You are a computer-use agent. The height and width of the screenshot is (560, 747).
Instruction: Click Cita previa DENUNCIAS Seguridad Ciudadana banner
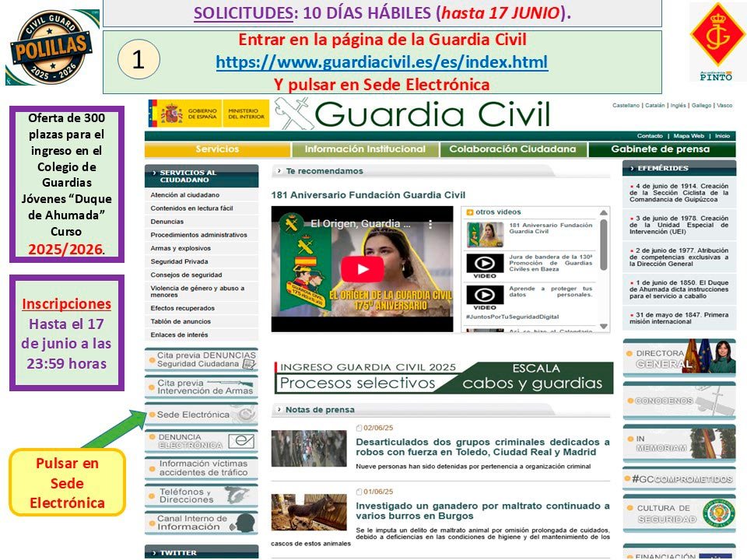[x=202, y=359]
